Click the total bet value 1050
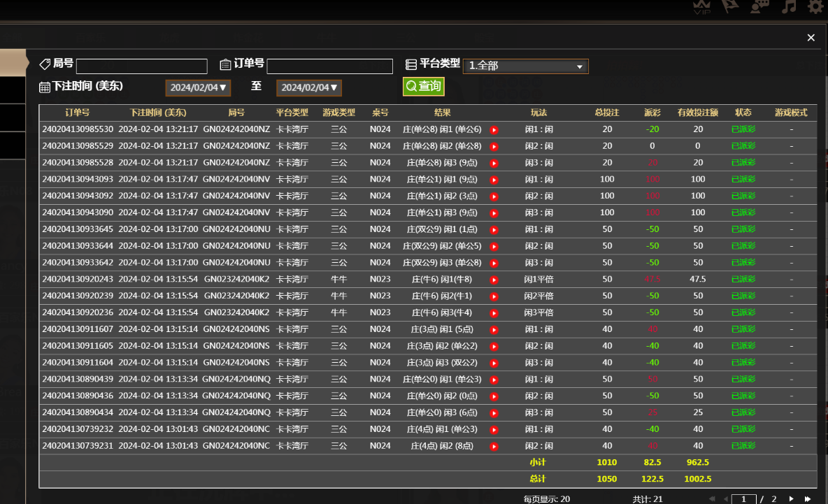 pos(607,480)
